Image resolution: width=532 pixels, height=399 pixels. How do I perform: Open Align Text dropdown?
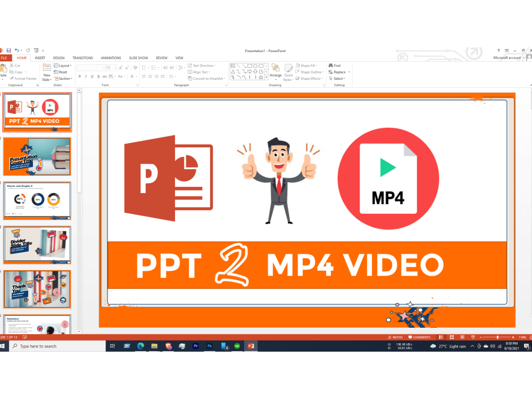click(199, 72)
